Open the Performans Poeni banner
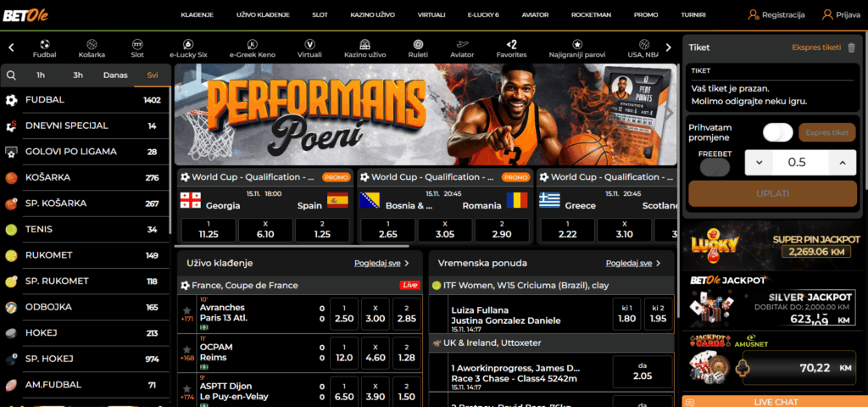868x407 pixels. tap(426, 114)
